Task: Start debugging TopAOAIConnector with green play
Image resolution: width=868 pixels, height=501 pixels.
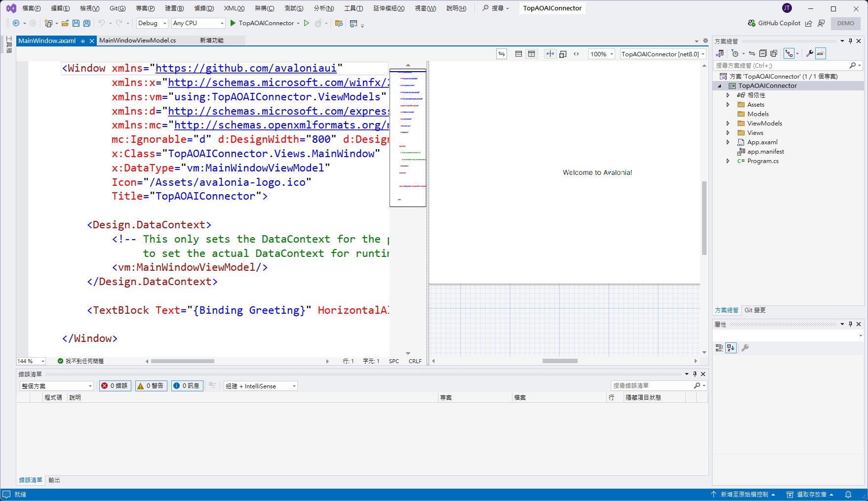Action: (233, 23)
